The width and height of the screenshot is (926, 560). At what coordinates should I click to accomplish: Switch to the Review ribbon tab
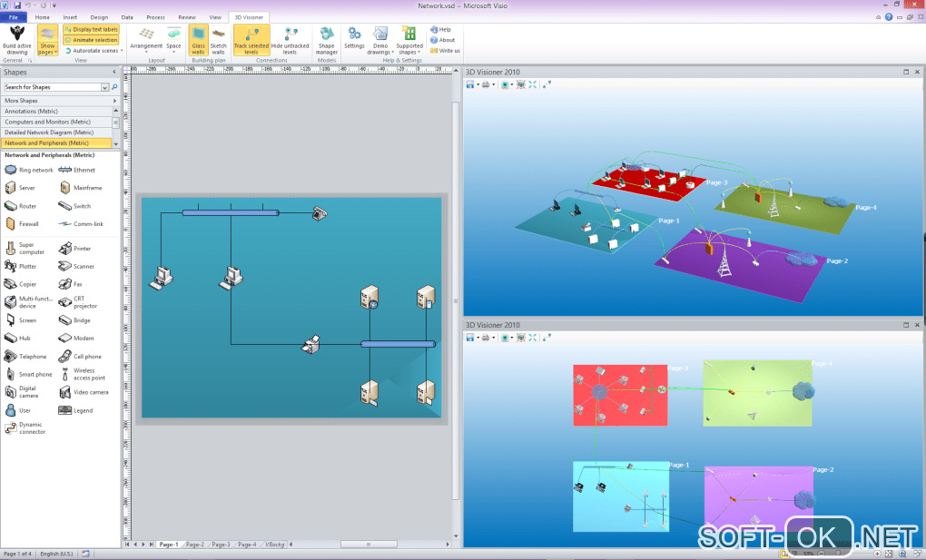[187, 17]
